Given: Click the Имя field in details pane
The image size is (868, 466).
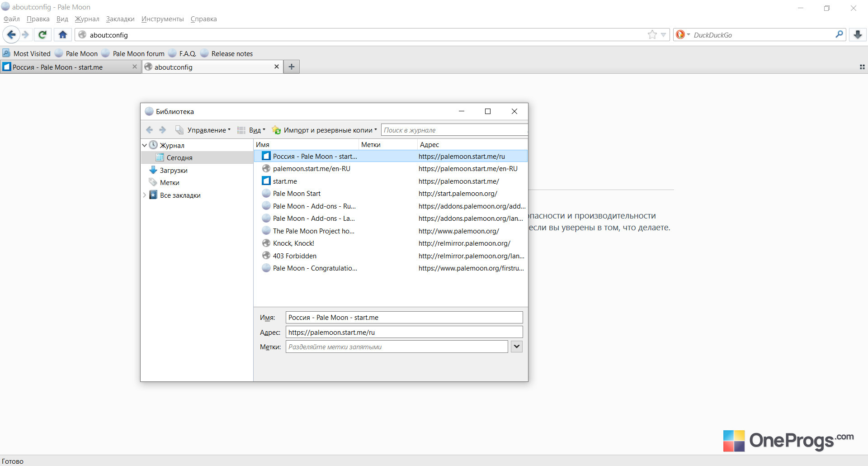Looking at the screenshot, I should [404, 317].
